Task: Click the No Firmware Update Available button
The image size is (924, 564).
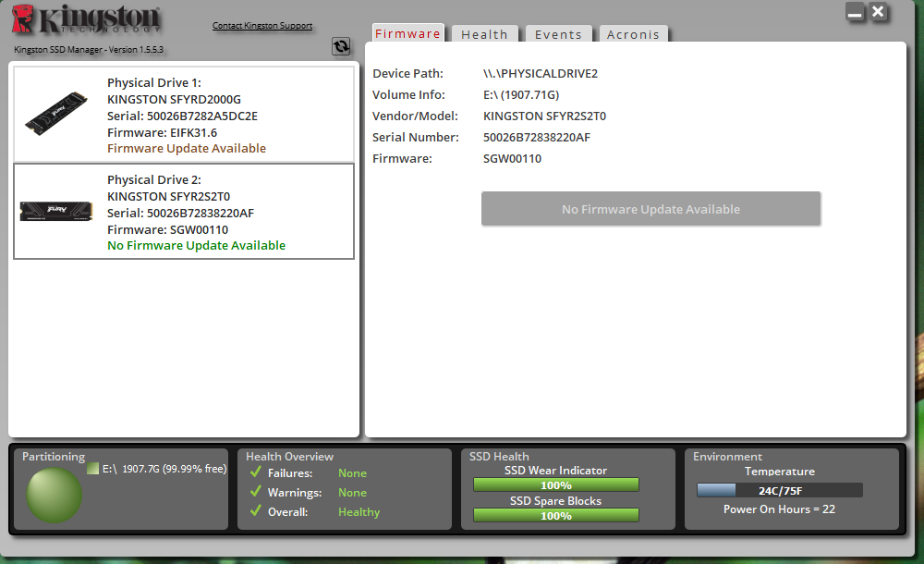Action: pos(650,209)
